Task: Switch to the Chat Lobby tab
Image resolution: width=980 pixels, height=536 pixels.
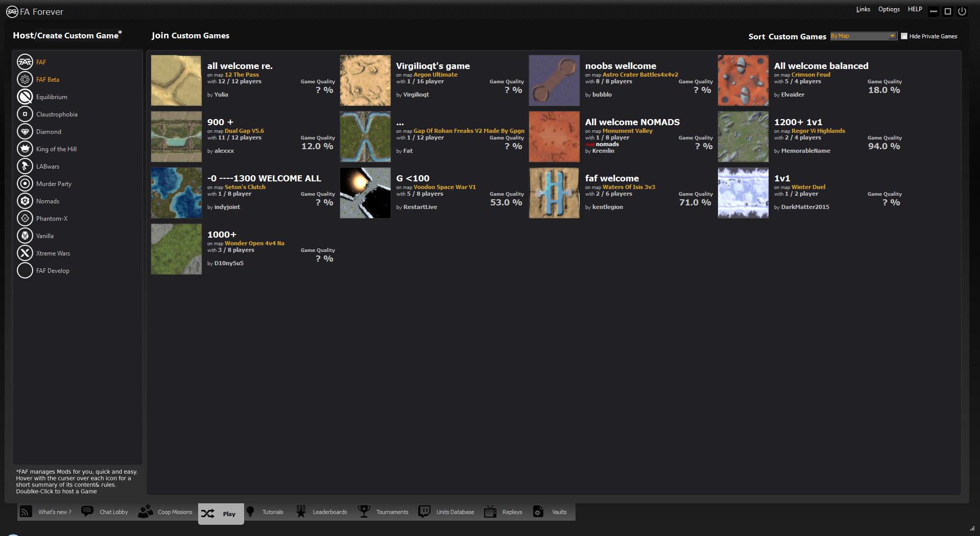Action: click(x=114, y=512)
